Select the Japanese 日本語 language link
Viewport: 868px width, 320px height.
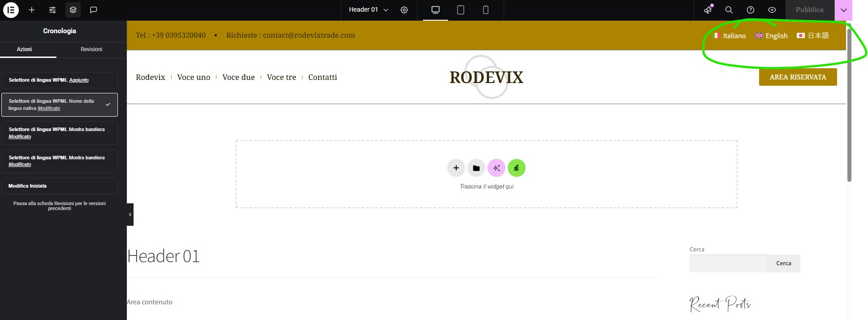click(818, 35)
